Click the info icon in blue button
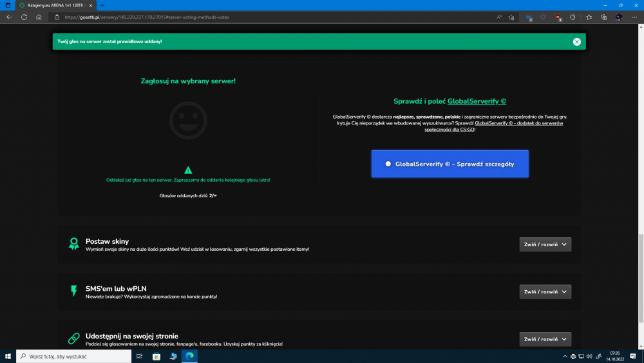 click(388, 164)
